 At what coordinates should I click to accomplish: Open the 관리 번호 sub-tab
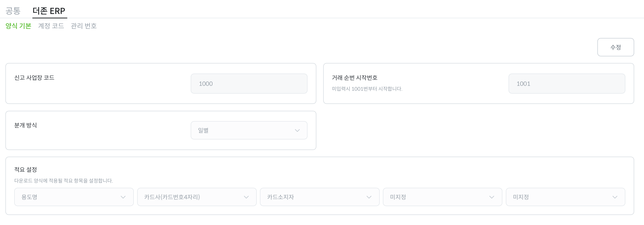(x=83, y=26)
